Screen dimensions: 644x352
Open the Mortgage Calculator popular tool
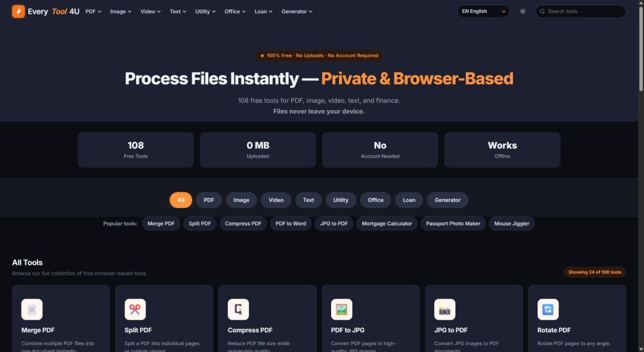387,224
